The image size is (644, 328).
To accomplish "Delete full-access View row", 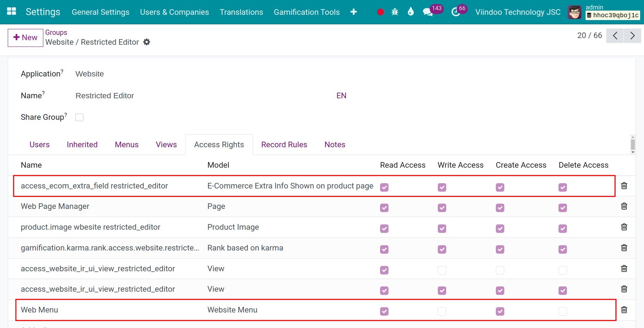I will click(624, 289).
